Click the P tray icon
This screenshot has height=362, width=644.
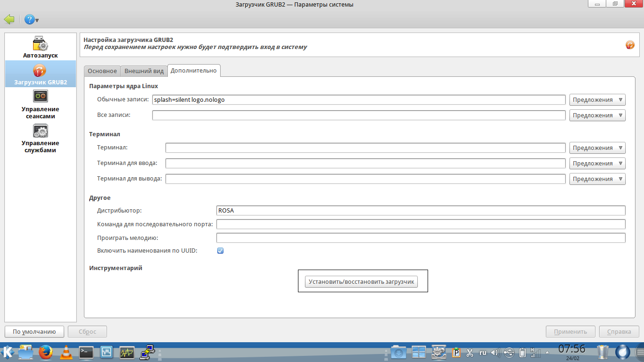[x=456, y=353]
